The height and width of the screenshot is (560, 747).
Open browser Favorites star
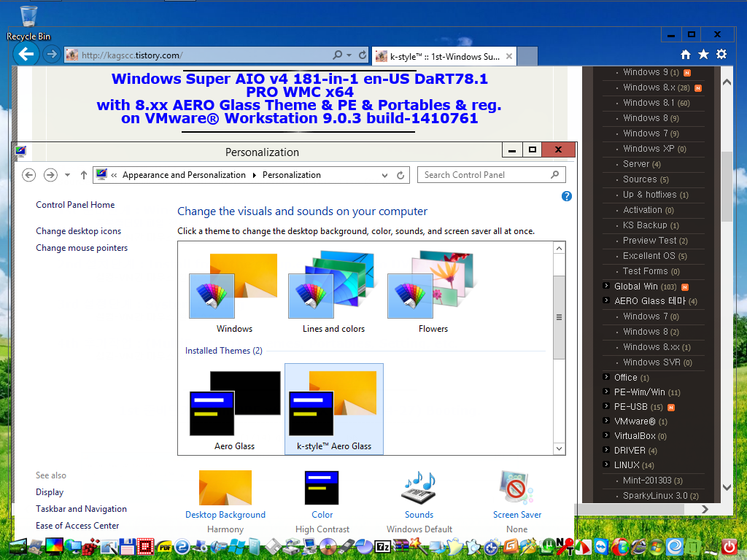click(x=704, y=55)
